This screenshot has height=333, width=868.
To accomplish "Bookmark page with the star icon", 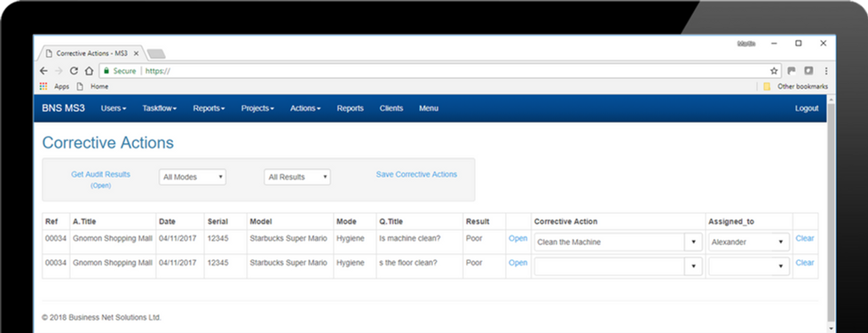I will coord(774,71).
